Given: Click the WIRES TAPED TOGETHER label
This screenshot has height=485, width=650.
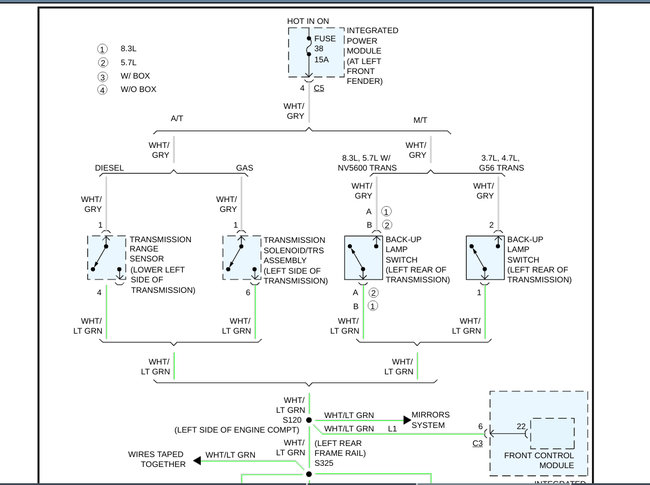Looking at the screenshot, I should (x=156, y=459).
